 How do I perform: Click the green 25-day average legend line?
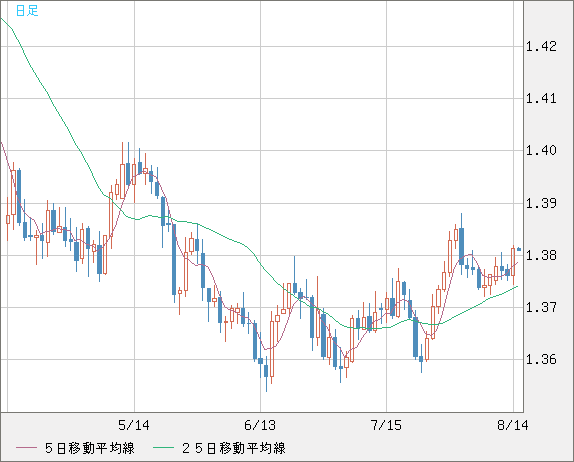click(x=163, y=448)
